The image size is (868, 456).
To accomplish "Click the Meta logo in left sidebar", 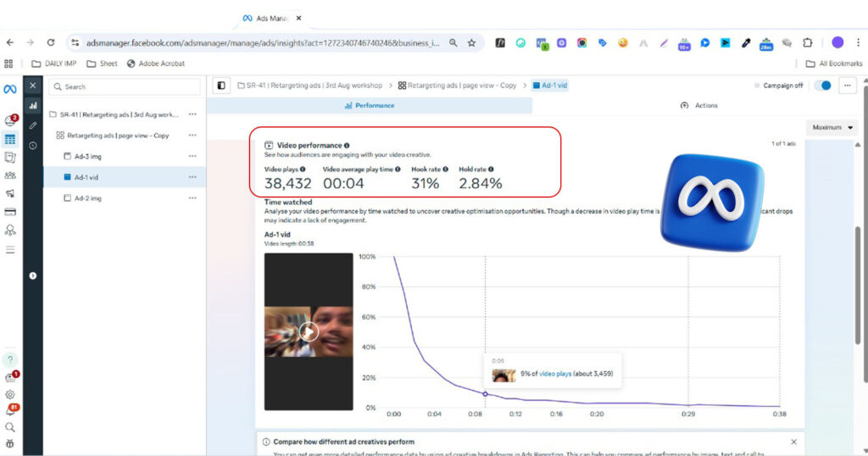I will click(x=10, y=88).
